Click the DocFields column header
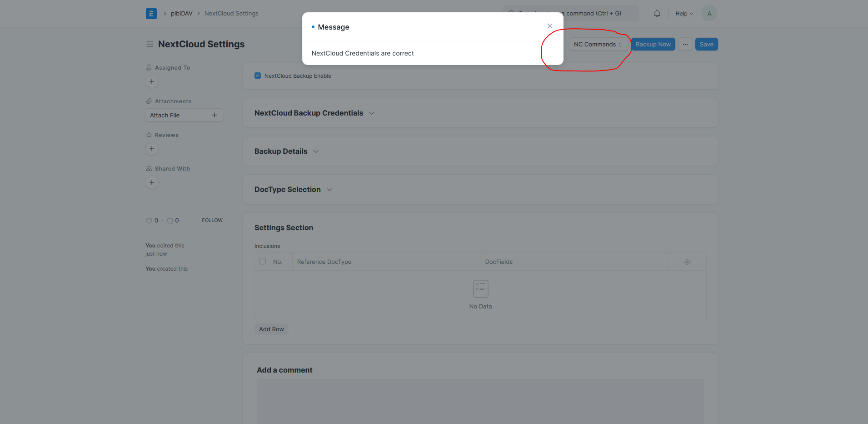868x424 pixels. [574, 262]
